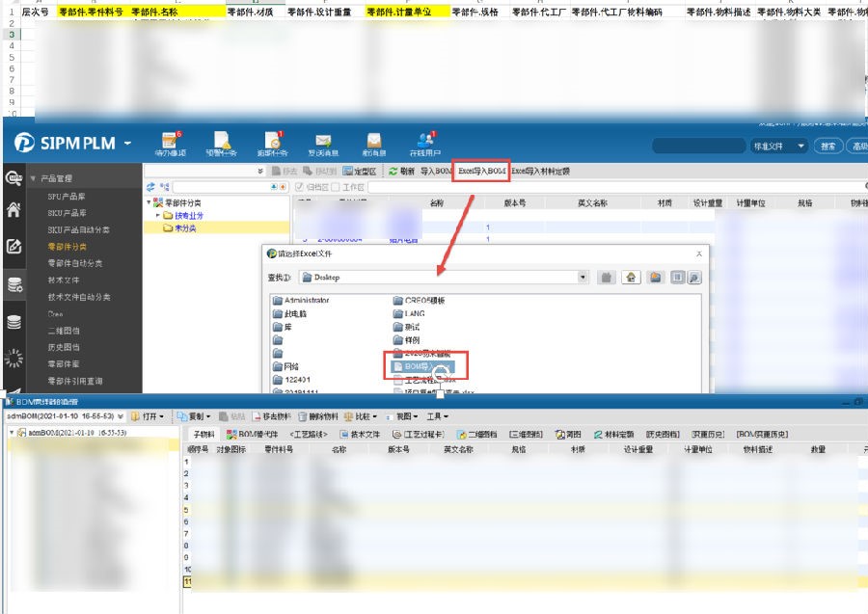Click the 刷新 refresh toolbar button
868x614 pixels.
point(401,171)
